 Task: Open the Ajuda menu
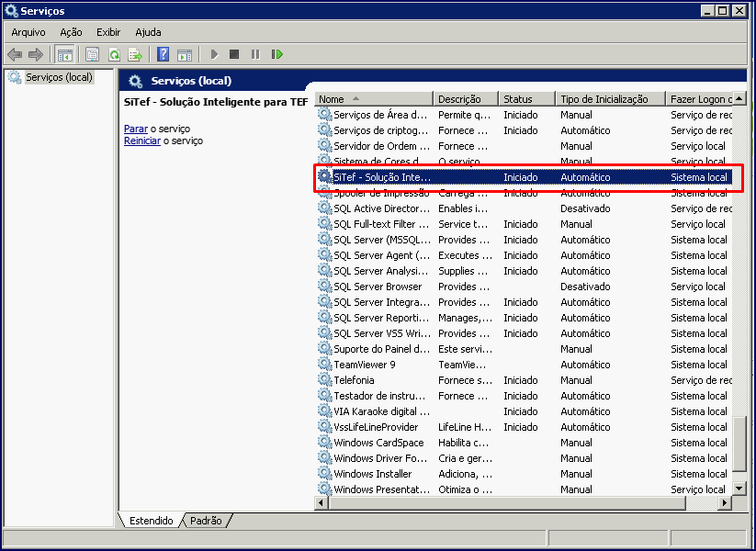[148, 32]
